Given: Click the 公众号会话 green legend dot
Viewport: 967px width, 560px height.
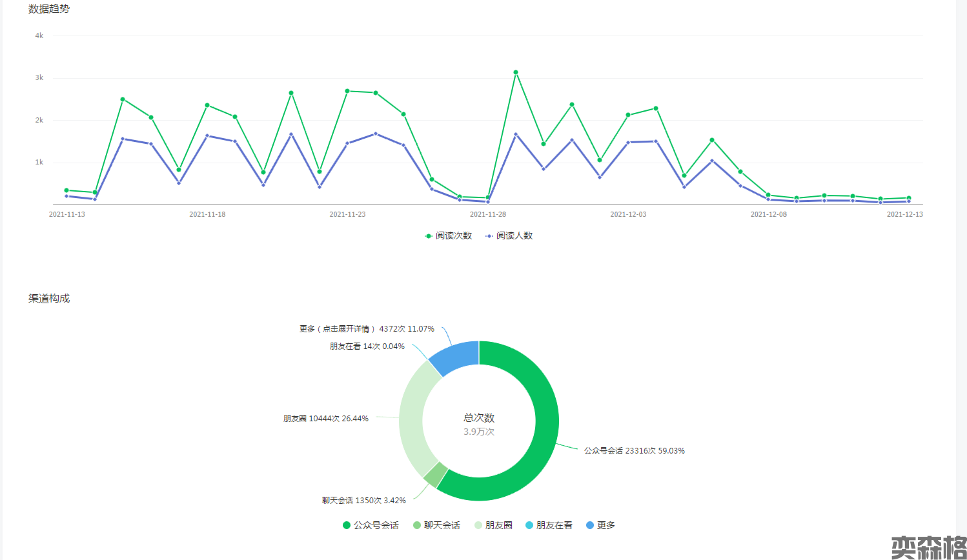Looking at the screenshot, I should (x=347, y=525).
